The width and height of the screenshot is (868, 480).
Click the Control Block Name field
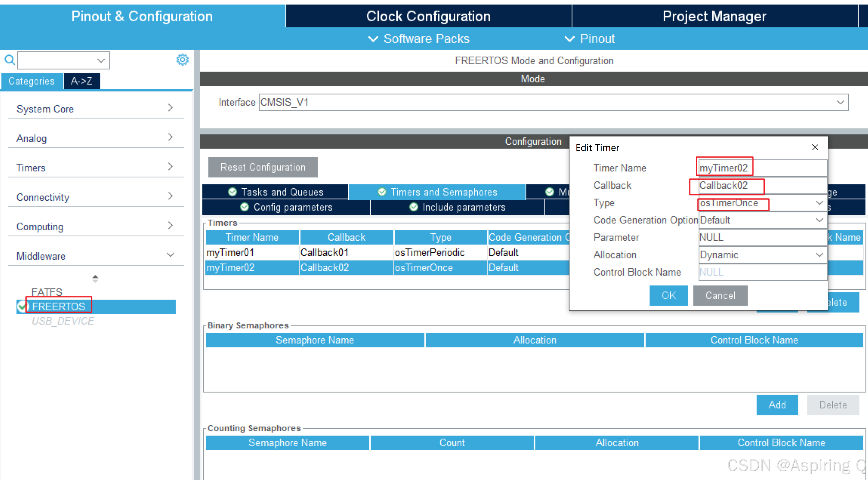763,272
